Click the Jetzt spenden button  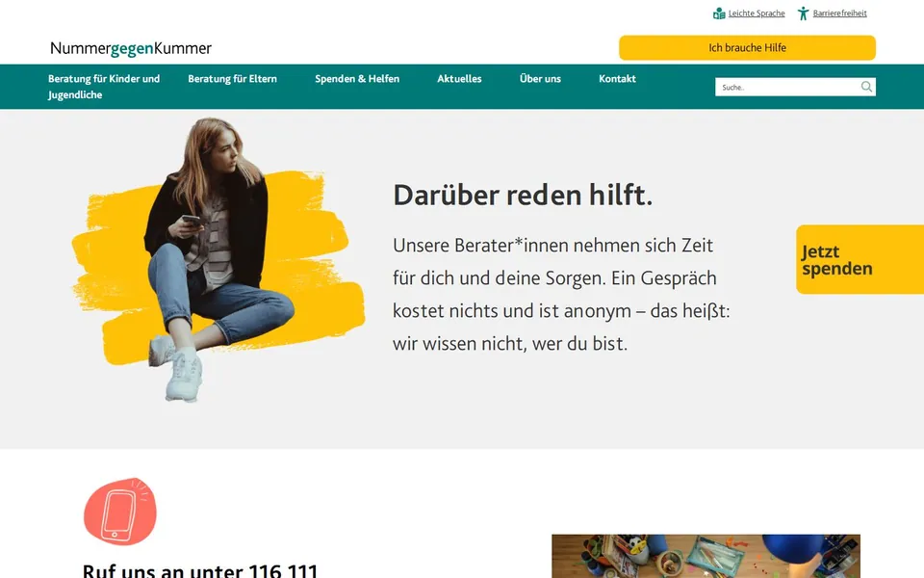coord(860,259)
